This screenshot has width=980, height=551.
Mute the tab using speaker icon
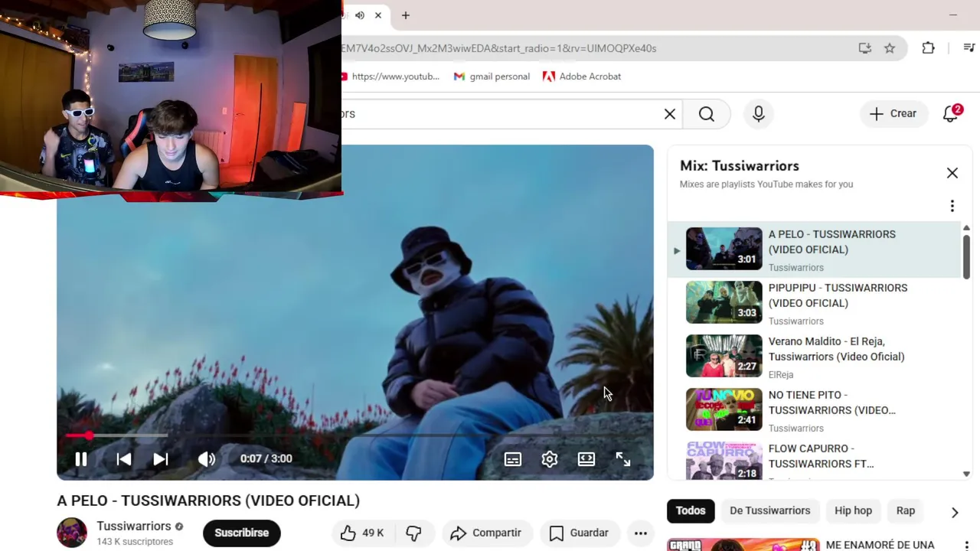point(359,15)
